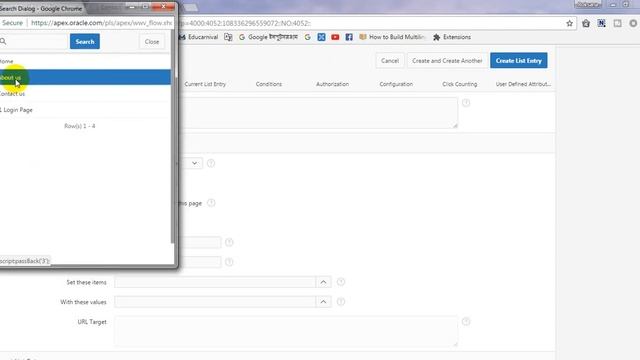This screenshot has width=640, height=360.
Task: Open the standalone Google G bookmark
Action: point(307,37)
